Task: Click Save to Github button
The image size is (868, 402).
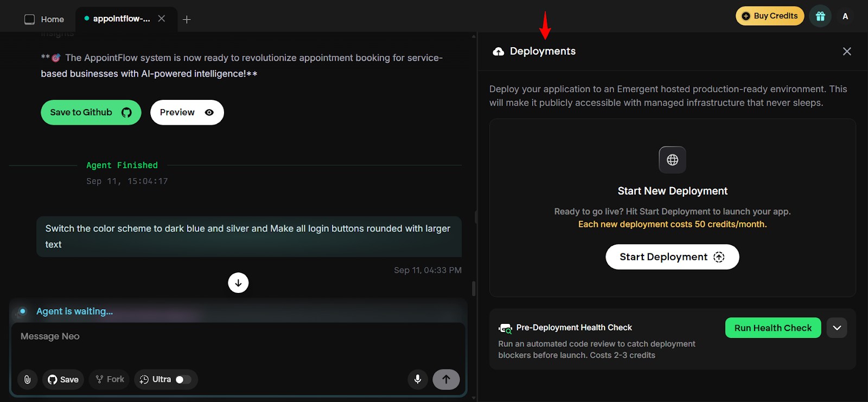Action: (x=91, y=112)
